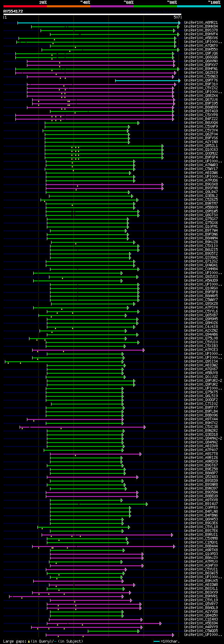The image size is (224, 644).
Task: Select the UniRef100_A5B809 label
Action: coord(201,208)
